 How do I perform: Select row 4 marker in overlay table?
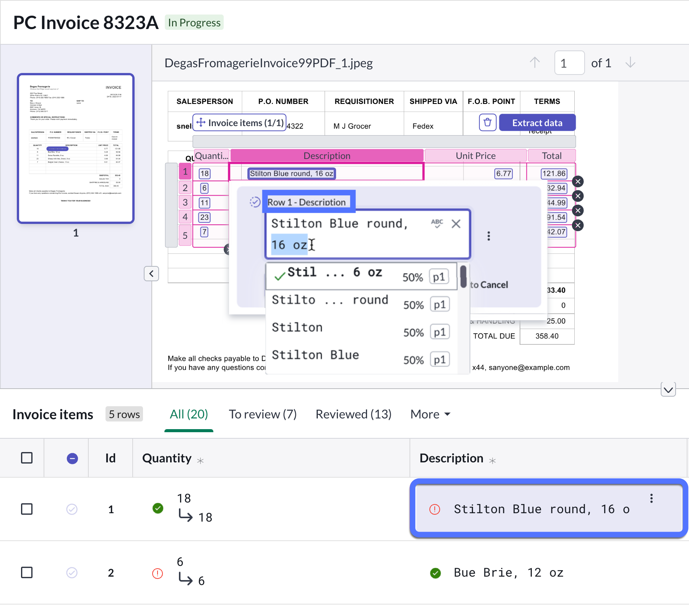185,217
